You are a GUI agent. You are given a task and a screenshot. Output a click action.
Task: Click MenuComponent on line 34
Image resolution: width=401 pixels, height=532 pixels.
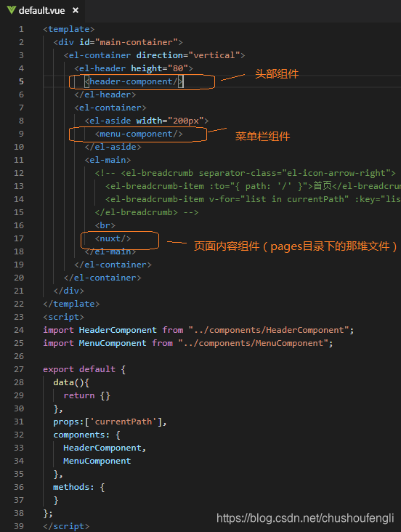(97, 461)
